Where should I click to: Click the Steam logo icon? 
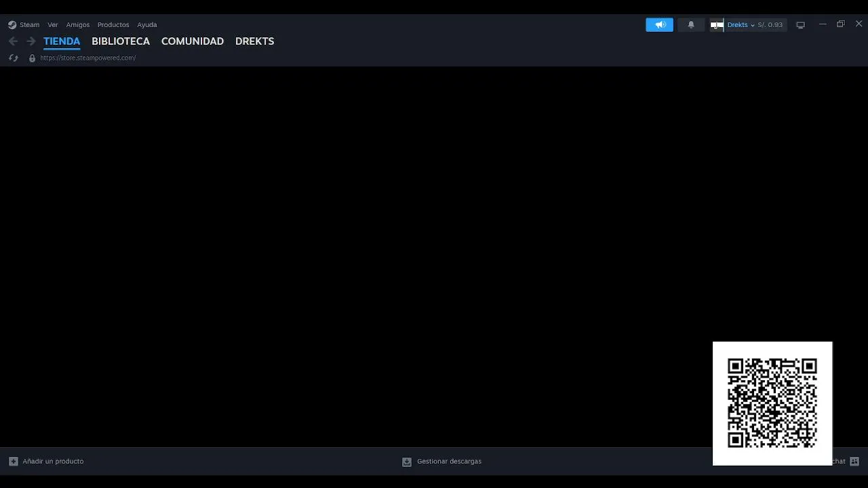point(12,25)
